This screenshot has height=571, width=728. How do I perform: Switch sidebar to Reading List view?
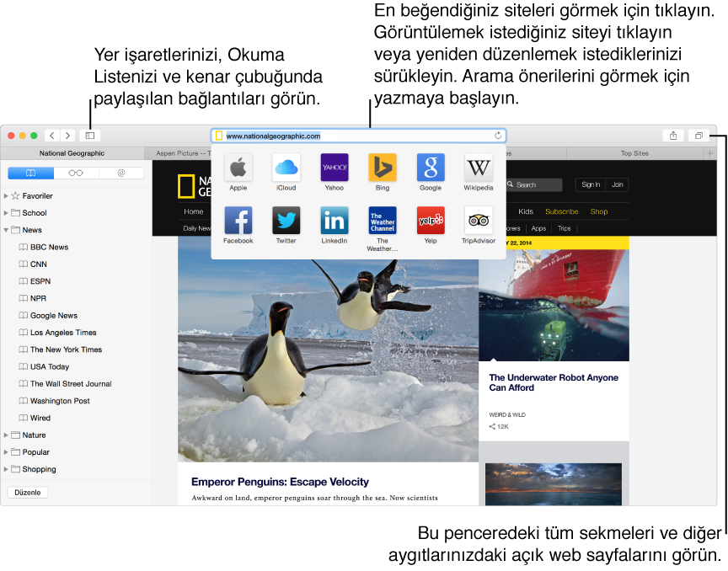coord(76,173)
